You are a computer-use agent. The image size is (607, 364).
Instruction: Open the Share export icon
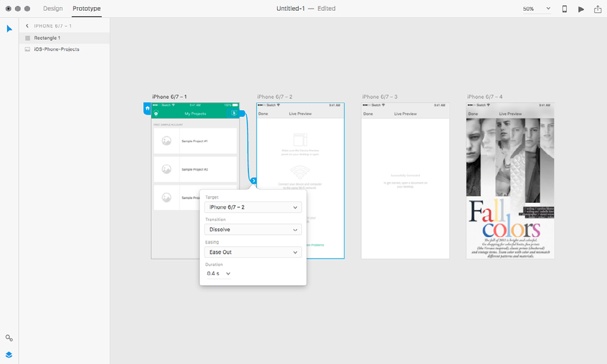(x=598, y=8)
